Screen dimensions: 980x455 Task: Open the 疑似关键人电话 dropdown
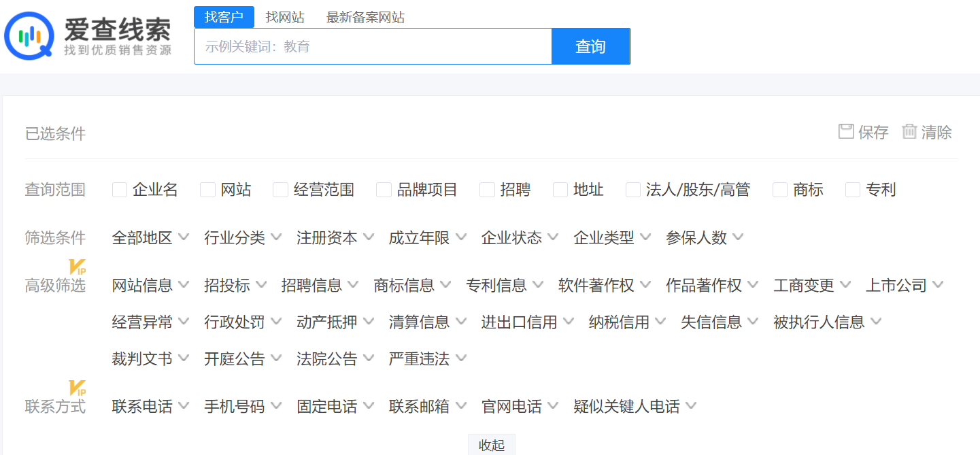pos(636,407)
